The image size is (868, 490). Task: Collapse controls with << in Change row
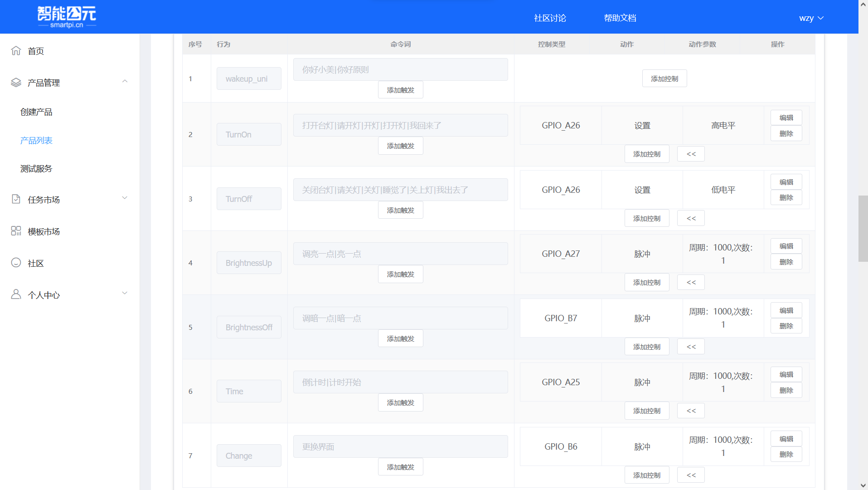[x=691, y=475]
